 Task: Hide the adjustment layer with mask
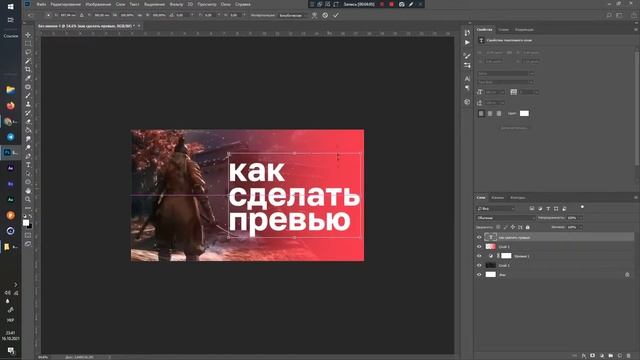[x=479, y=256]
